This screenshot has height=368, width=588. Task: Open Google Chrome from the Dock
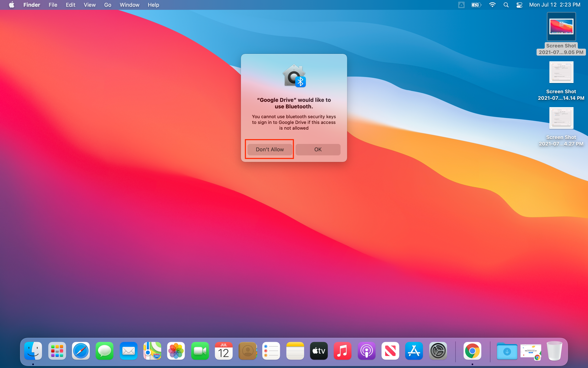tap(472, 351)
